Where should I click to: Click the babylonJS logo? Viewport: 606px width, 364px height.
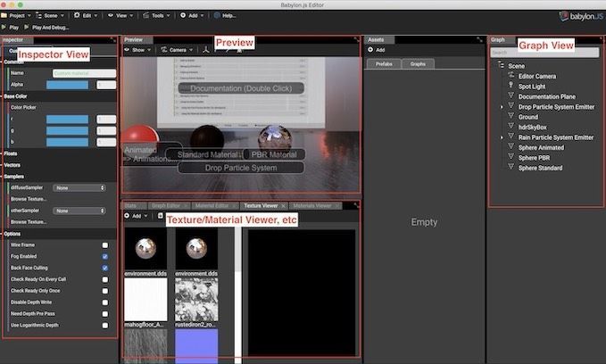tap(581, 17)
